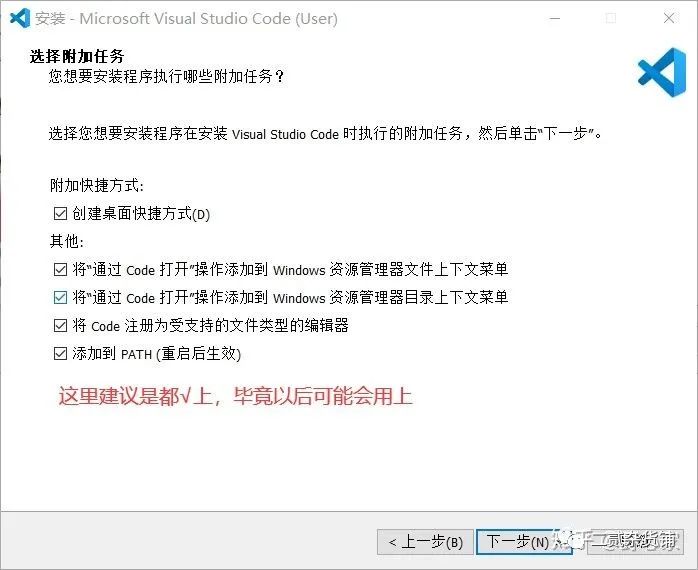Click the instruction sentence mentioning Visual Studio Code
The image size is (698, 570).
[x=325, y=133]
